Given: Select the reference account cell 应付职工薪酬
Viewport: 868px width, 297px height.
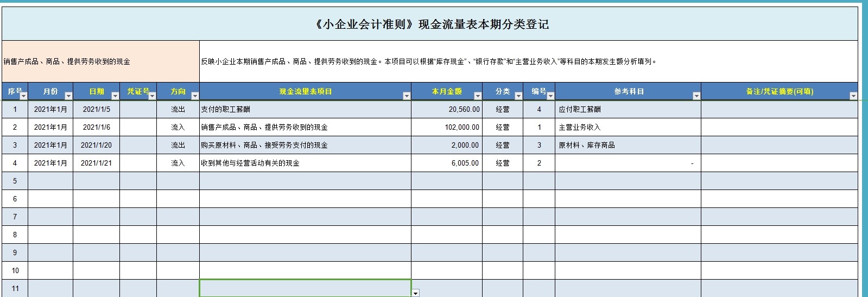Looking at the screenshot, I should click(x=628, y=109).
